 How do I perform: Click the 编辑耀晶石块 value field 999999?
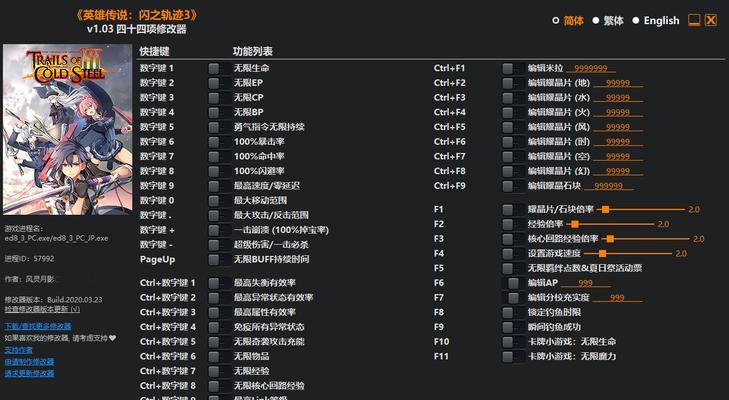(x=609, y=186)
